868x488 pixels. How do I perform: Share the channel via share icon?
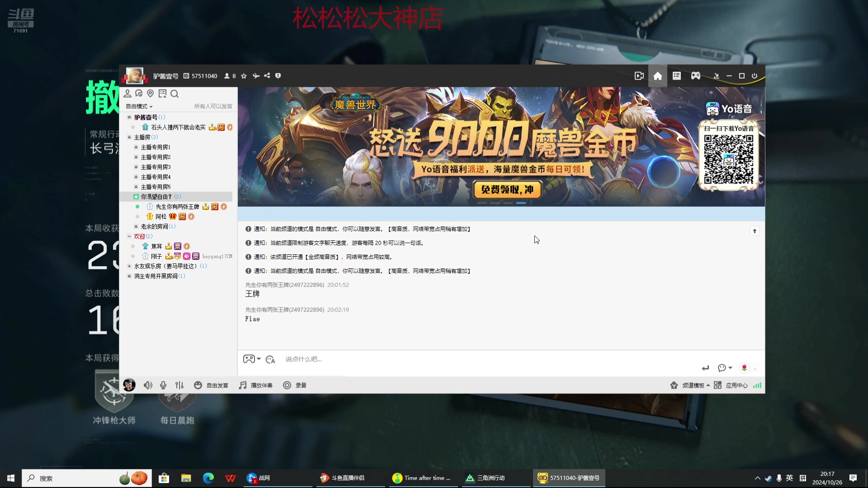point(267,76)
